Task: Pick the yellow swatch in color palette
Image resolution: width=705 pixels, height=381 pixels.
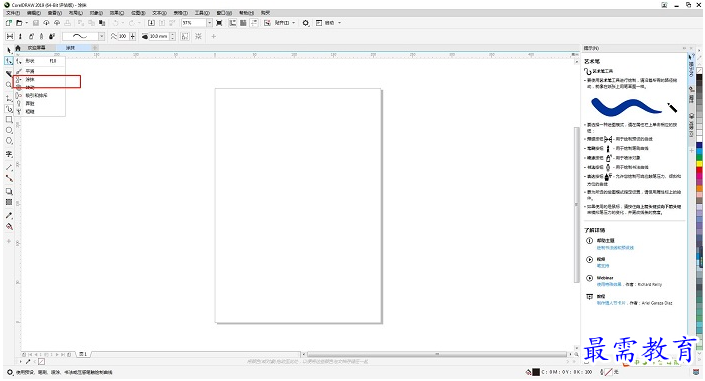Action: tap(699, 164)
